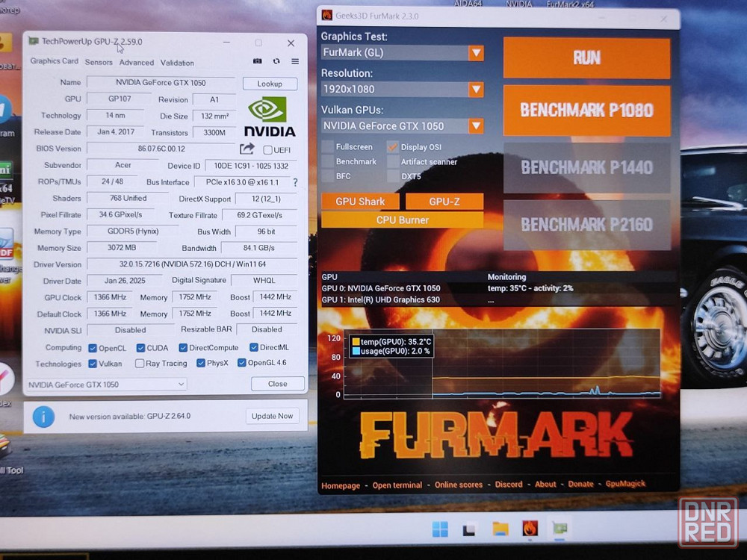Click the Open terminal link
747x560 pixels.
coord(397,485)
